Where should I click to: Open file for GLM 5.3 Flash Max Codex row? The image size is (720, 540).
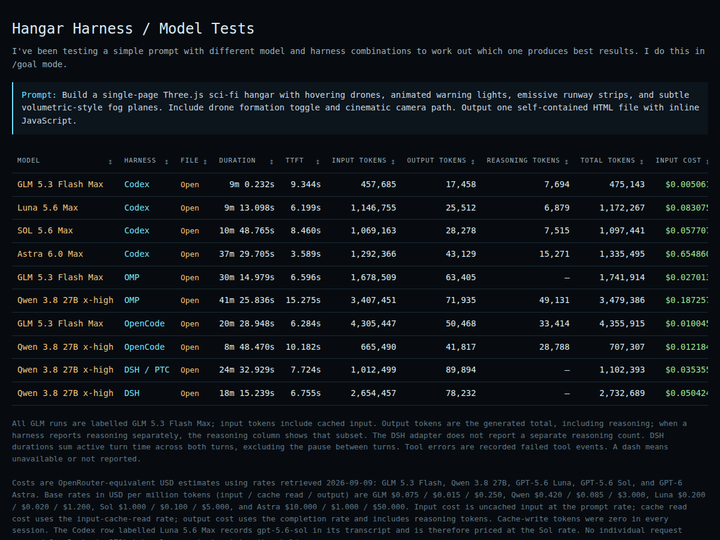(190, 185)
